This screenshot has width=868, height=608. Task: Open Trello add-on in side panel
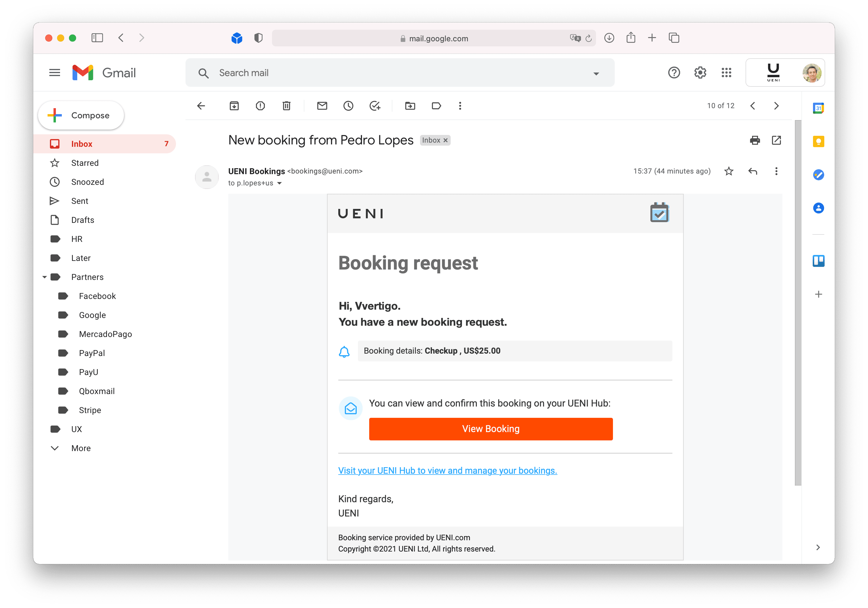coord(818,261)
